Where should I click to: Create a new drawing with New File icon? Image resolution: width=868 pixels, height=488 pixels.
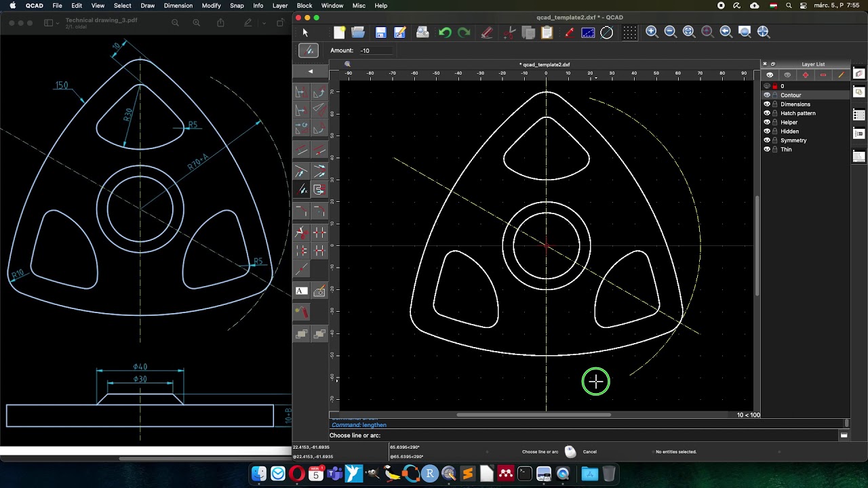pyautogui.click(x=339, y=32)
